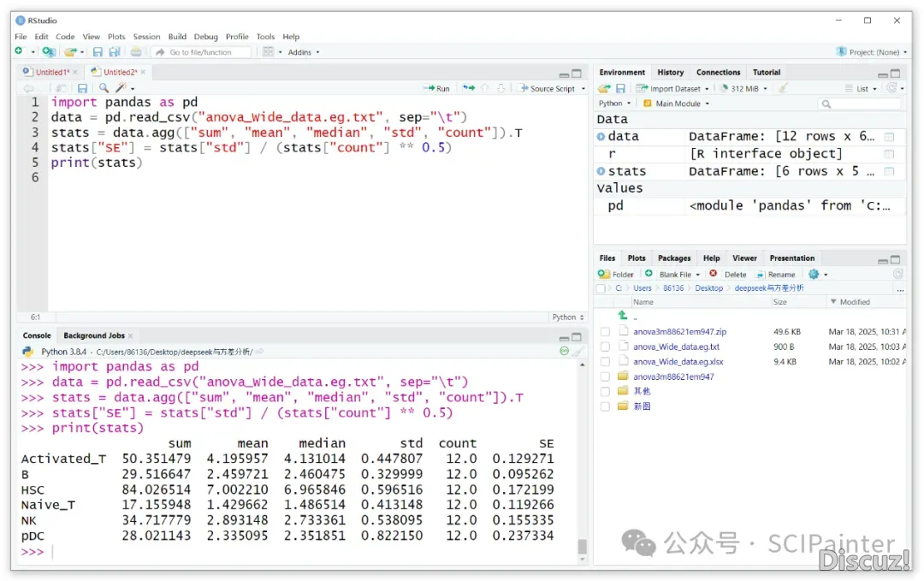This screenshot has height=581, width=924.
Task: View the stats DataFrame in table viewer
Action: click(889, 171)
